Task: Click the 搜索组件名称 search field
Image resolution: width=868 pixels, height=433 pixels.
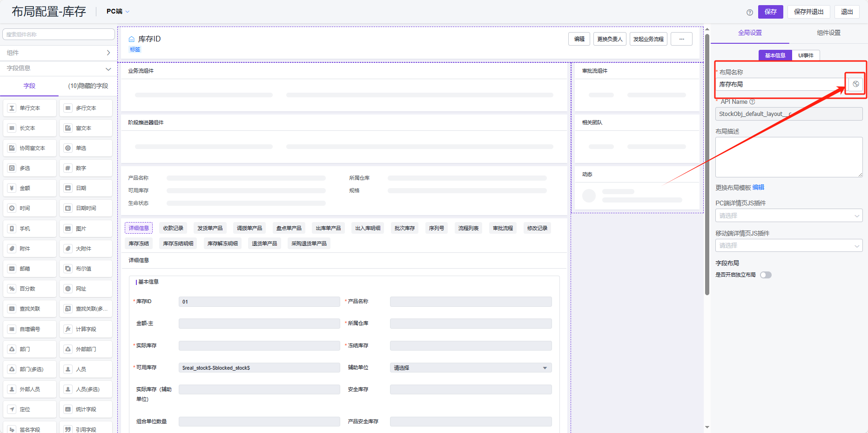Action: coord(59,34)
